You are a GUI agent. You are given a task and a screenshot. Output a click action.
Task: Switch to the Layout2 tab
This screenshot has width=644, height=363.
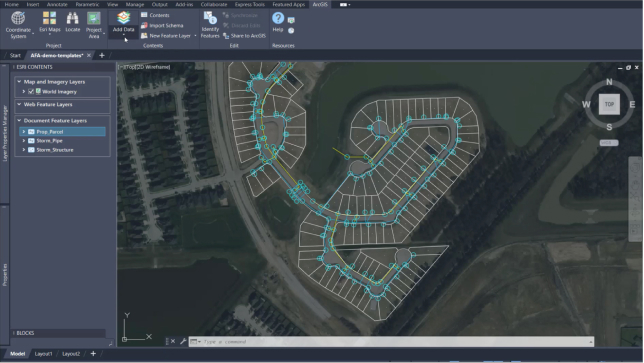coord(71,354)
